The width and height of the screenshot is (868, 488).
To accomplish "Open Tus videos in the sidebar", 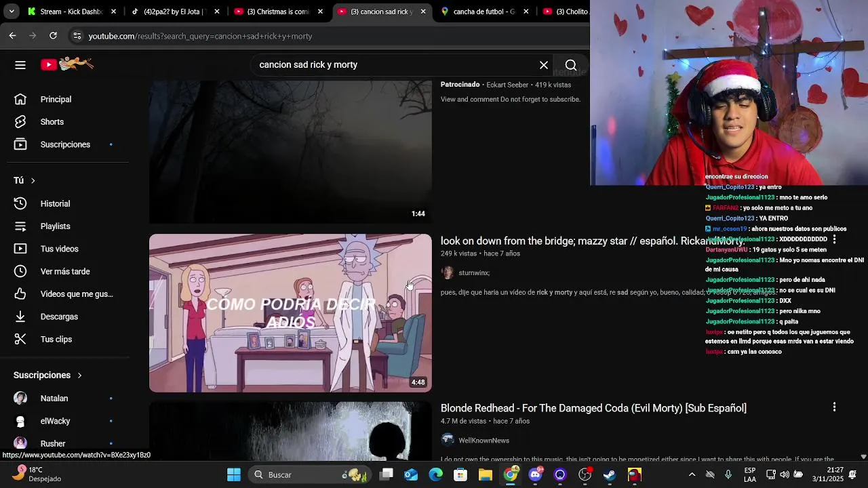I will click(68, 249).
